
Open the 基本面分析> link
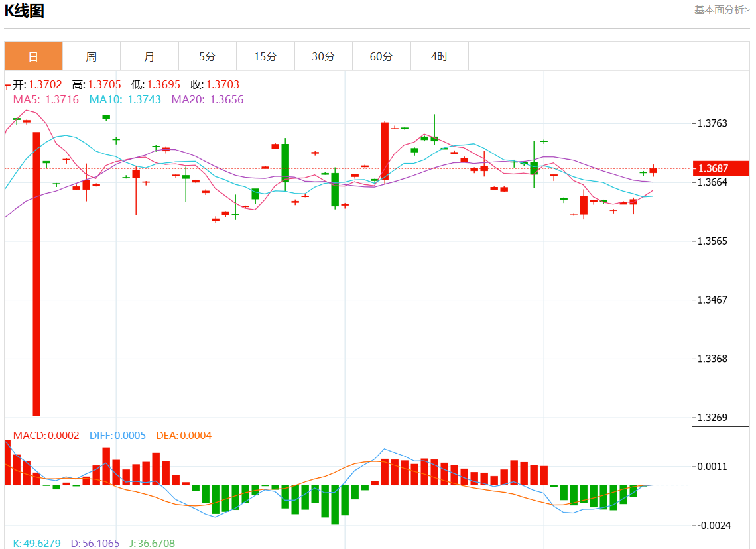click(722, 10)
